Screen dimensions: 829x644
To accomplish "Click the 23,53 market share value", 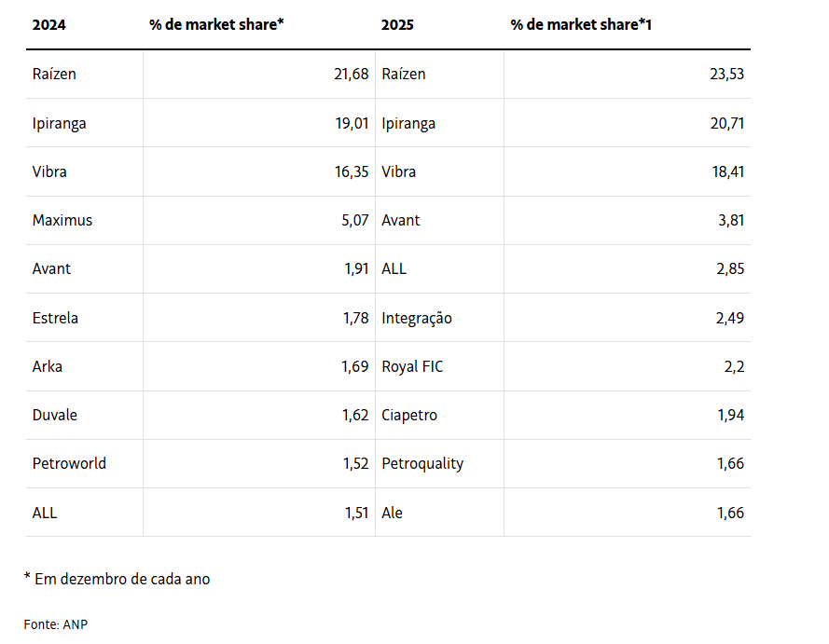I will click(726, 75).
